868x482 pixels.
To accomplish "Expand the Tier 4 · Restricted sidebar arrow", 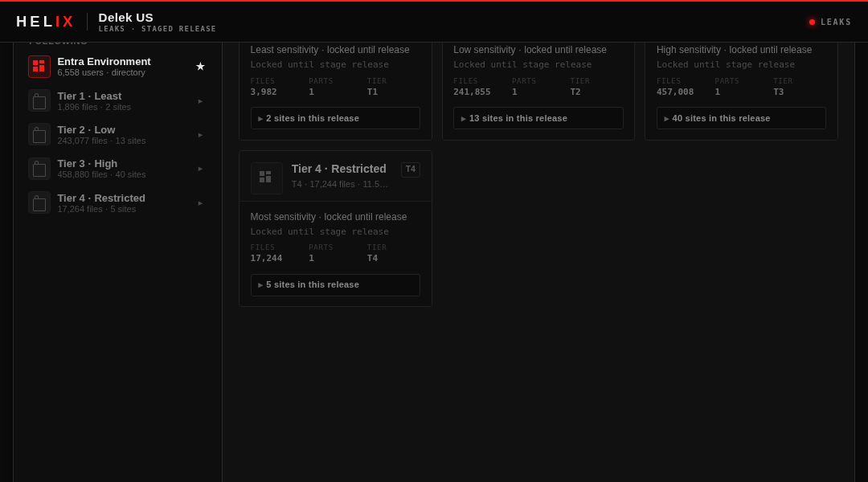I will pos(200,203).
